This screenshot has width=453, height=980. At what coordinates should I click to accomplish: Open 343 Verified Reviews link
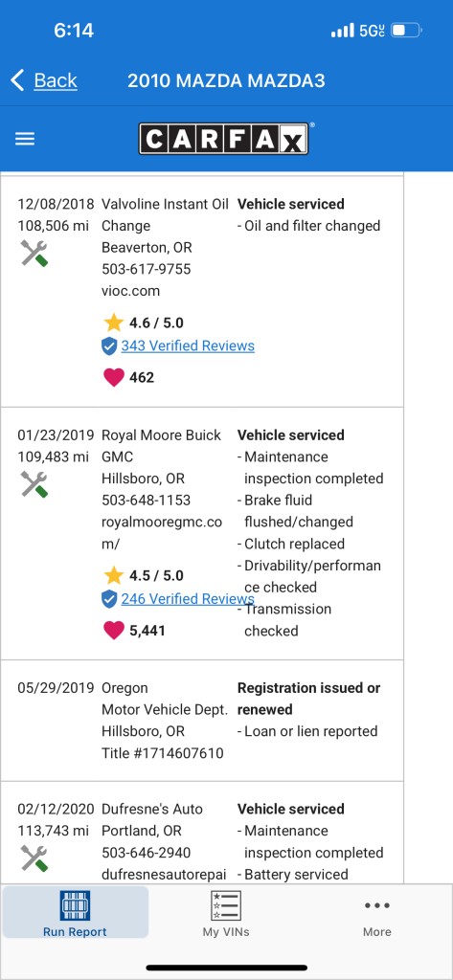(x=188, y=345)
